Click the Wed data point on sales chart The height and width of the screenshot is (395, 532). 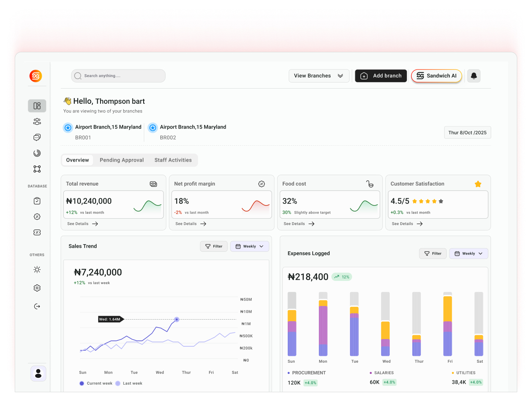177,320
